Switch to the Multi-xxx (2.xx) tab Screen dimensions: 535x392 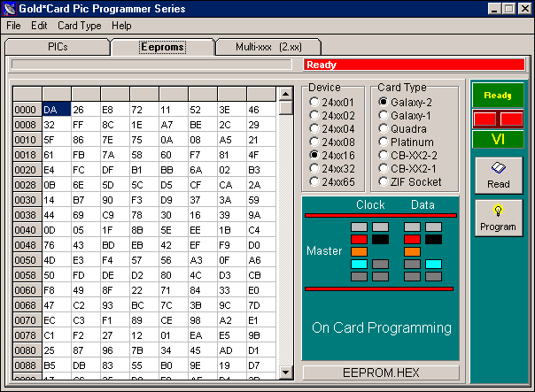point(268,47)
